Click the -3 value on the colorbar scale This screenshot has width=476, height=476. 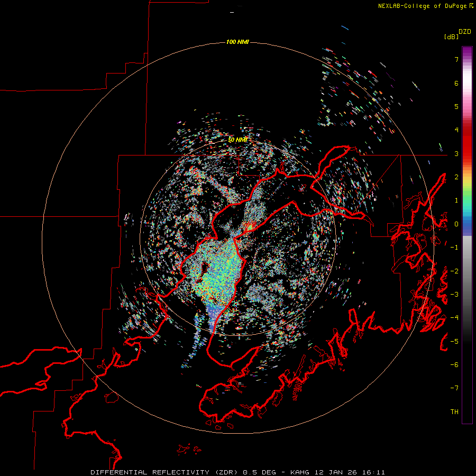454,295
